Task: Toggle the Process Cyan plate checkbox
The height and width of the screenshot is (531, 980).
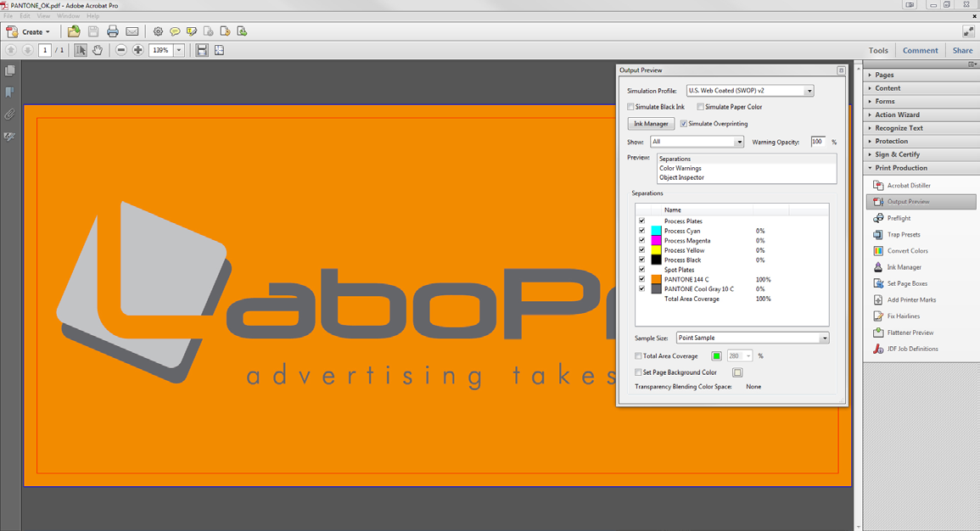Action: pos(641,231)
